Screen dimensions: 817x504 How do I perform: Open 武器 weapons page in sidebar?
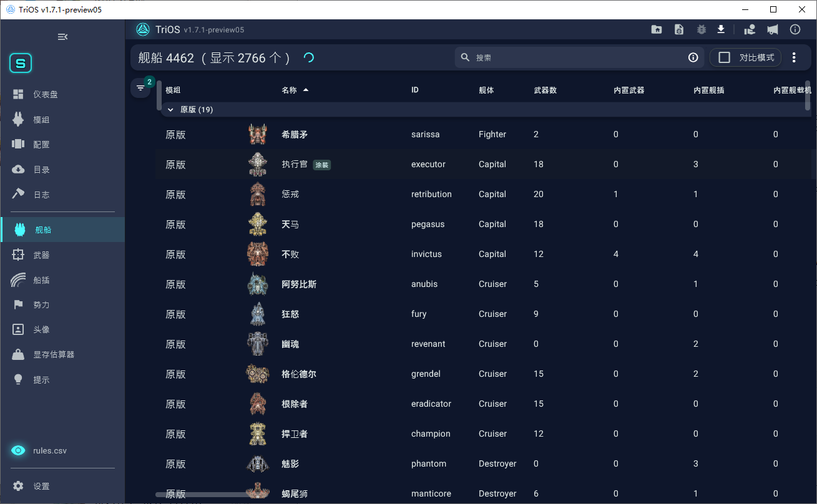62,254
